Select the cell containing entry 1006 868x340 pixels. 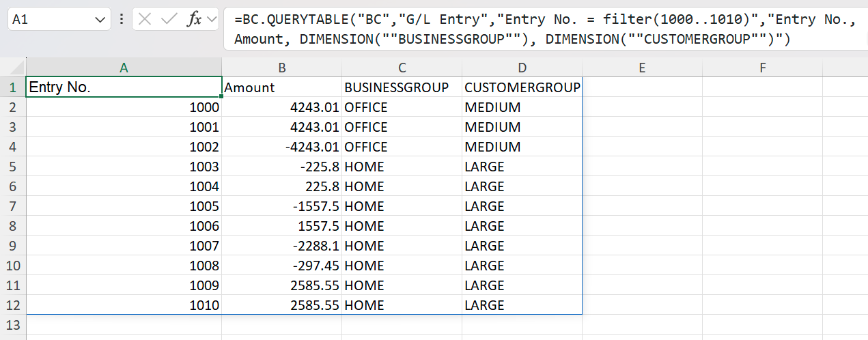(x=124, y=226)
